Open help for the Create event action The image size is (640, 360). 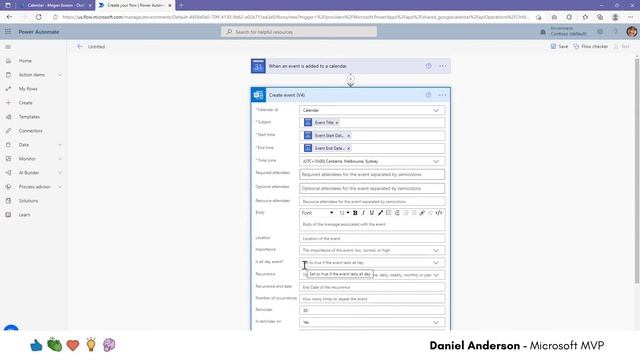point(428,95)
